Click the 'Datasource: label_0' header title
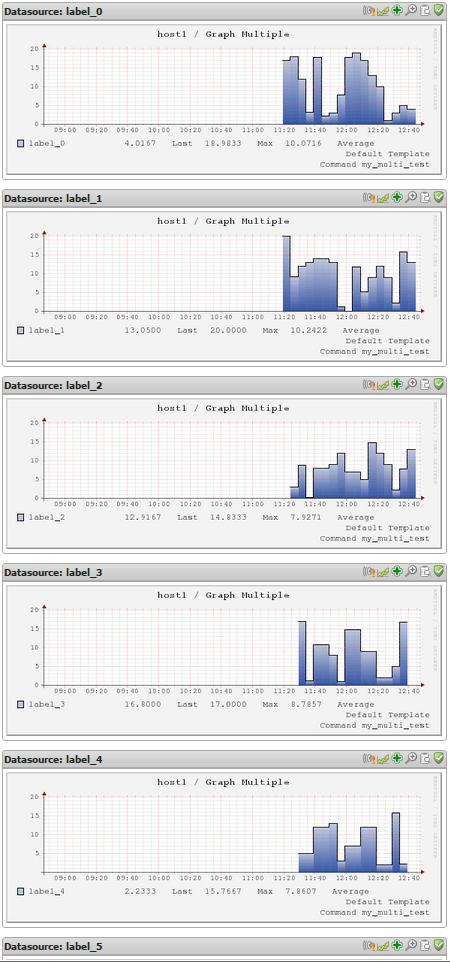The height and width of the screenshot is (962, 450). coord(53,11)
